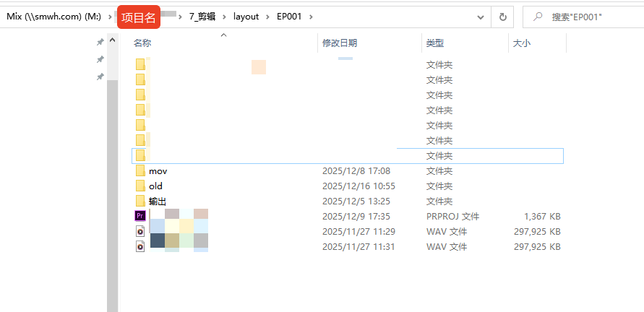Click the search magnifier icon

click(537, 17)
